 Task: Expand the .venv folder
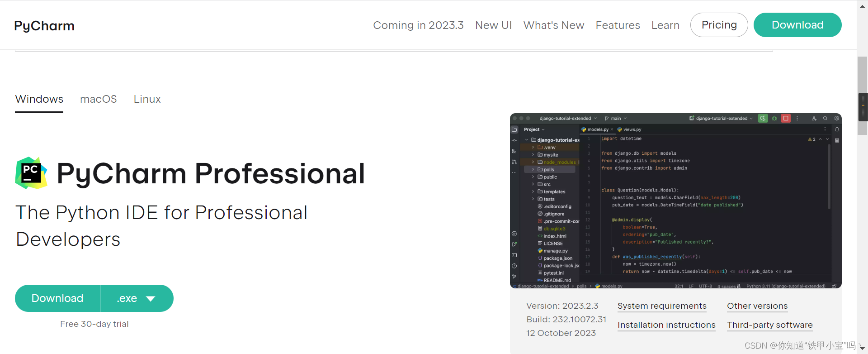533,148
